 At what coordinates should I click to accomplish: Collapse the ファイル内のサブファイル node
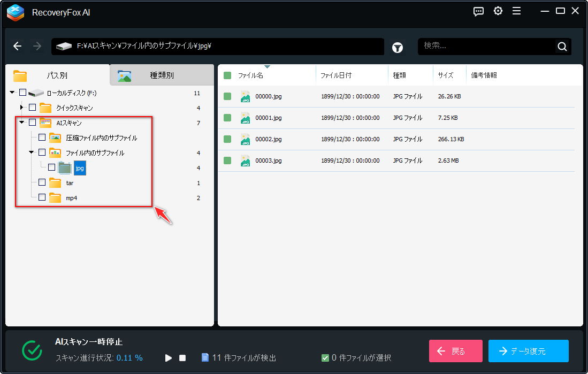(x=30, y=152)
